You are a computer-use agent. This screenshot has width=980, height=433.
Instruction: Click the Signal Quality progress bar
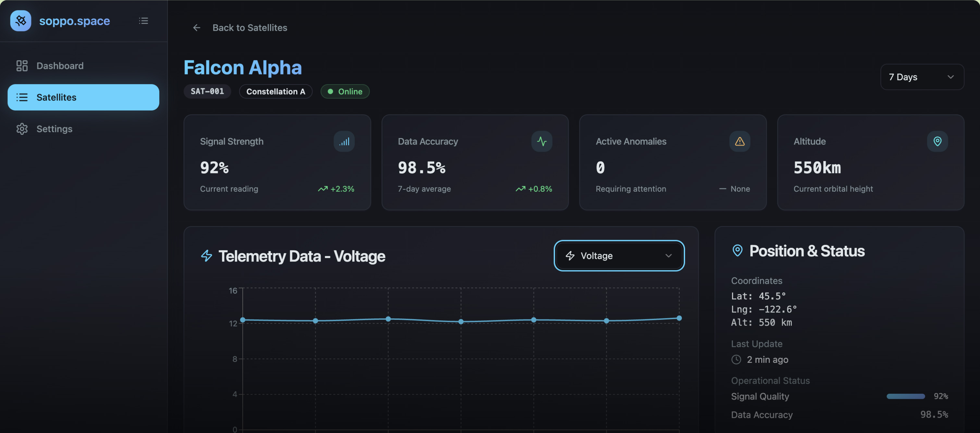point(905,396)
